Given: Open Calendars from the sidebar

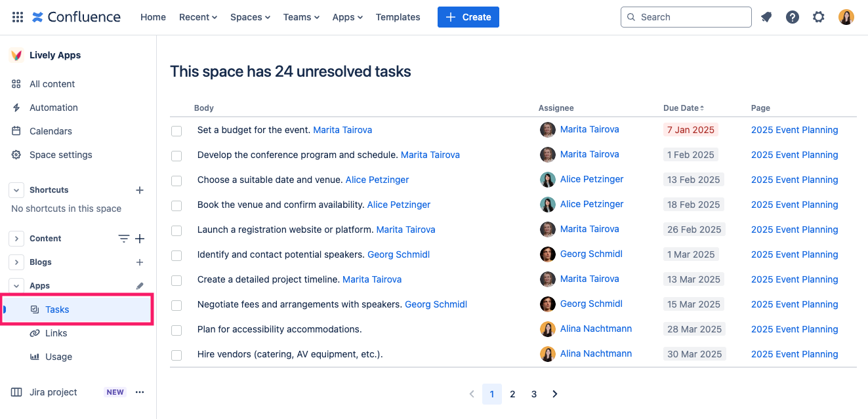Looking at the screenshot, I should pos(50,130).
